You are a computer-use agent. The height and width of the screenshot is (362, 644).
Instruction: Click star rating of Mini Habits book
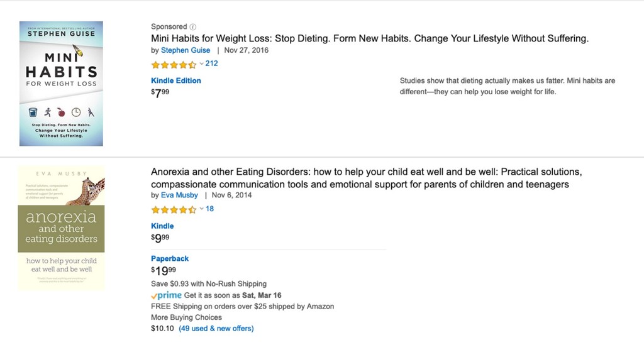click(x=174, y=65)
